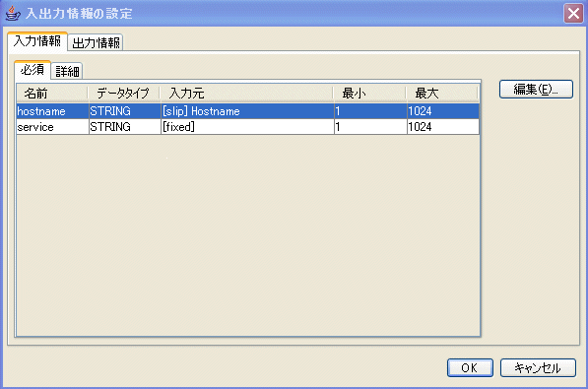This screenshot has height=389, width=588.
Task: Switch to the 出力情報 tab
Action: click(x=96, y=42)
